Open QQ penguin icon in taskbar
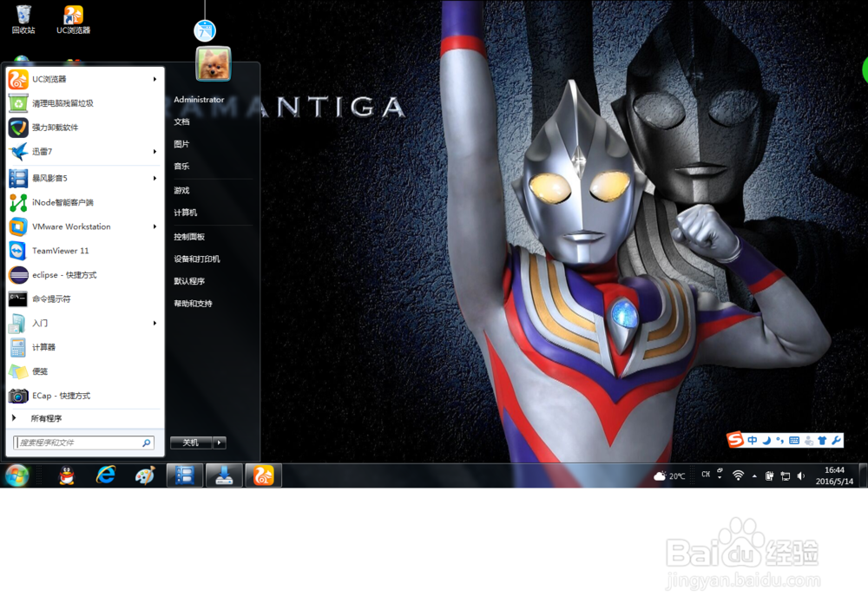This screenshot has height=610, width=868. tap(67, 476)
